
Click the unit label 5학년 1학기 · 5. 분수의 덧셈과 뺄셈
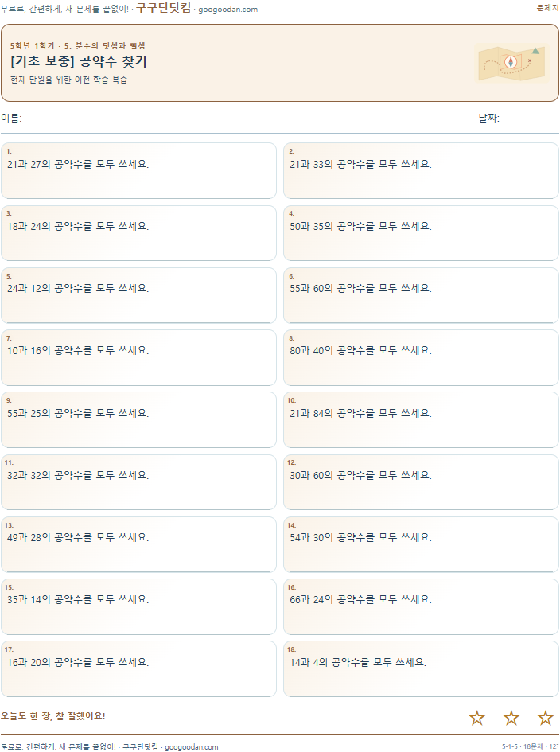click(78, 45)
